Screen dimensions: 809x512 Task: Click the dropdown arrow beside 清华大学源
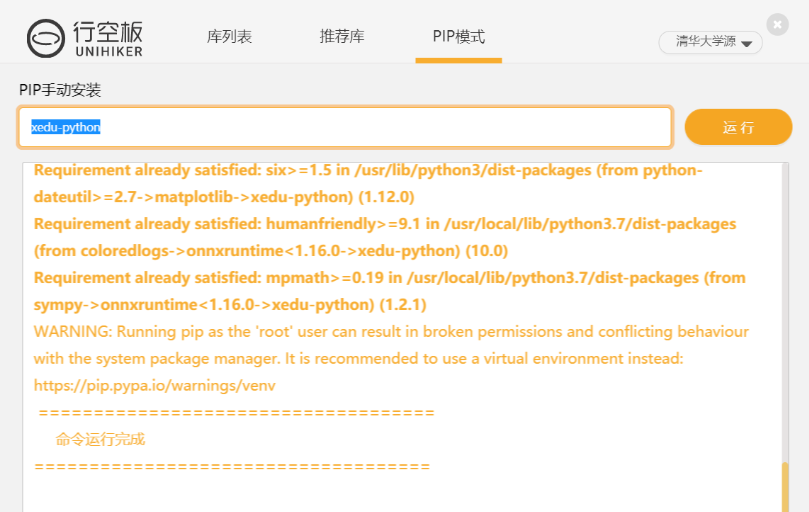746,44
